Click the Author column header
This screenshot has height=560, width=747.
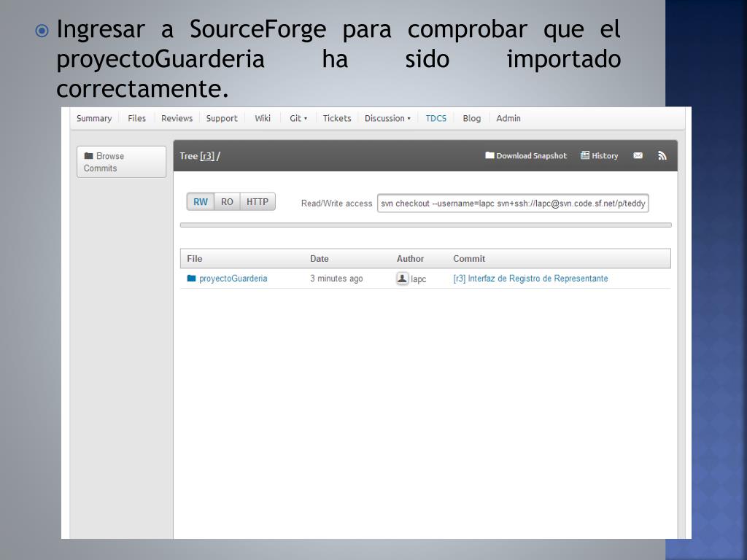click(x=410, y=259)
